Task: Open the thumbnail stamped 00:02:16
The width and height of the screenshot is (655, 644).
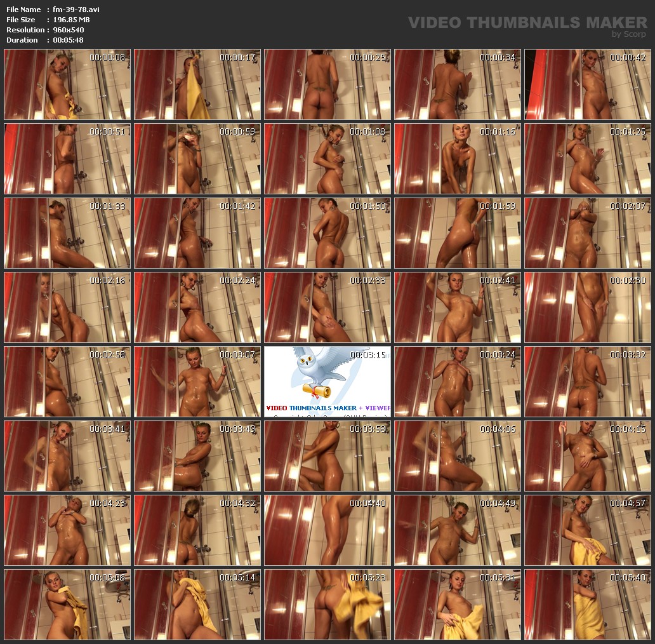Action: click(x=67, y=307)
